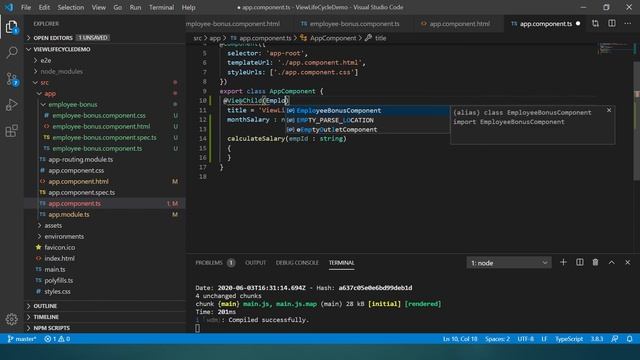
Task: Open the File menu
Action: pos(26,7)
